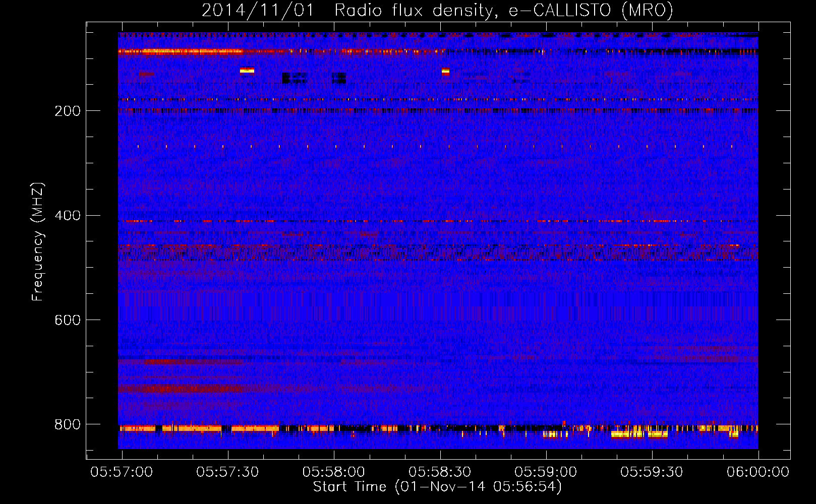816x504 pixels.
Task: Click the '400' frequency tick label
Action: (68, 216)
